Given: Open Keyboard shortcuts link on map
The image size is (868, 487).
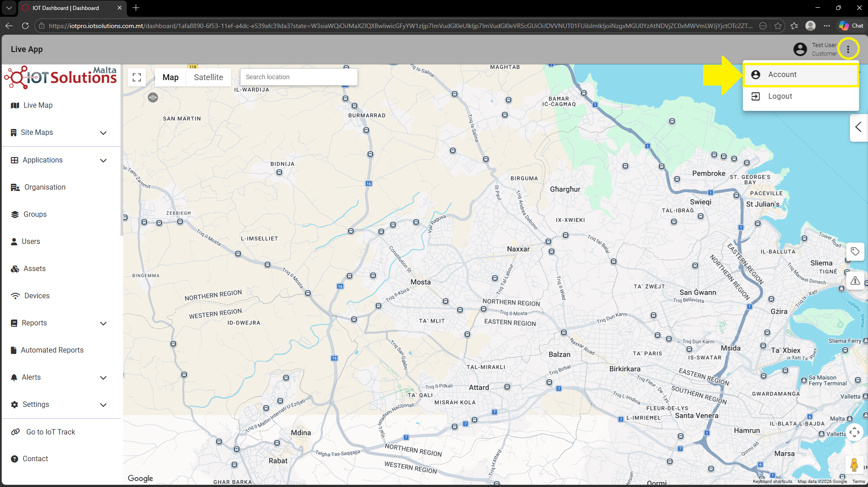Looking at the screenshot, I should pyautogui.click(x=772, y=482).
